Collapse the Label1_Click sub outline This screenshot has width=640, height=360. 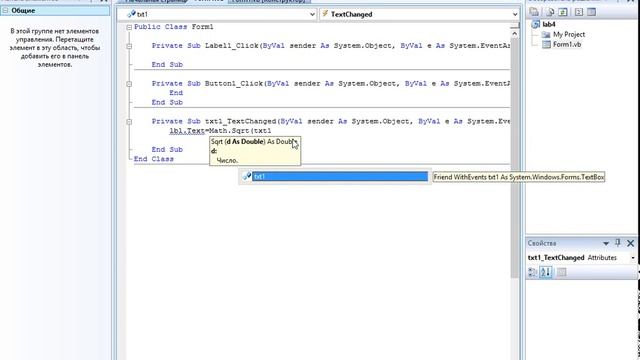point(129,46)
